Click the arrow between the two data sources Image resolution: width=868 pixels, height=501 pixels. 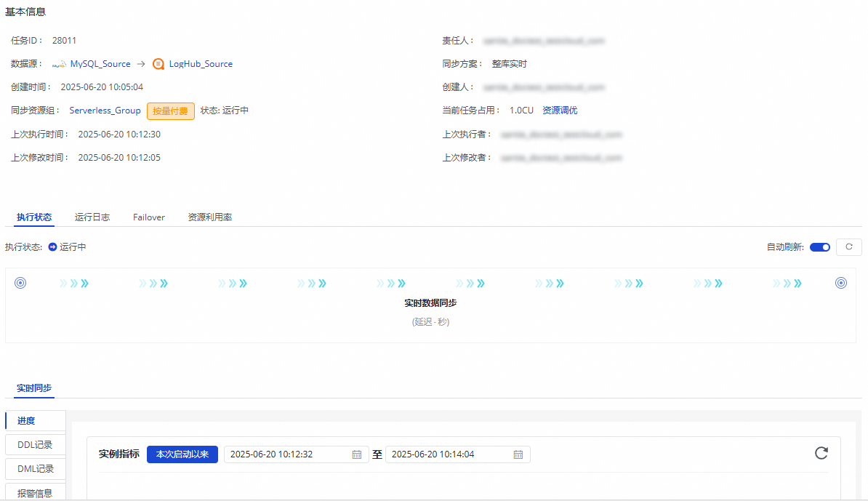click(x=141, y=64)
